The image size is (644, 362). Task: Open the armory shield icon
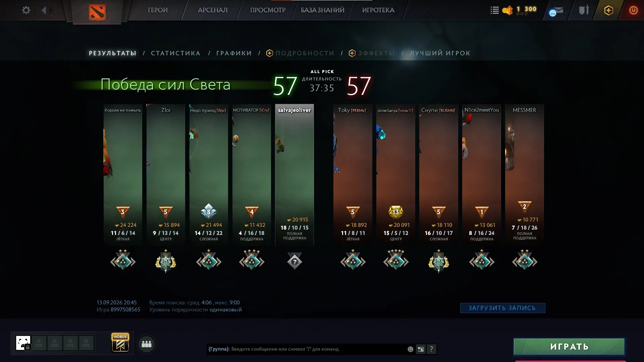(x=584, y=10)
